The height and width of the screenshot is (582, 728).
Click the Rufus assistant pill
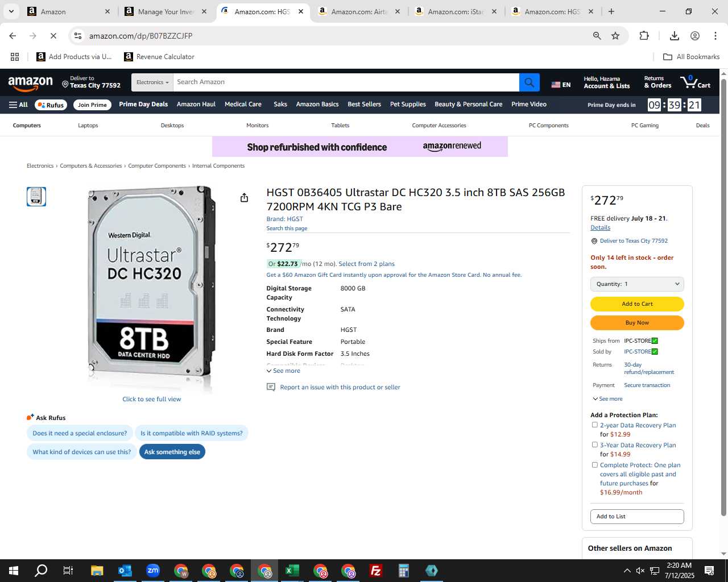[x=51, y=105]
